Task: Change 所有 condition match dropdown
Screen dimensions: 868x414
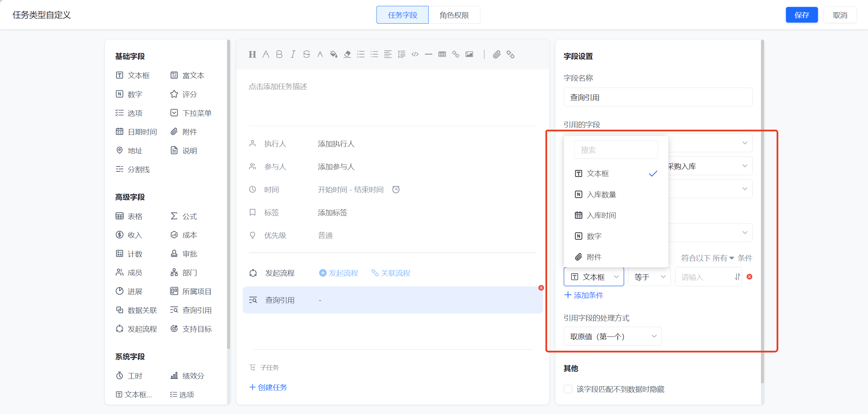Action: coord(723,258)
